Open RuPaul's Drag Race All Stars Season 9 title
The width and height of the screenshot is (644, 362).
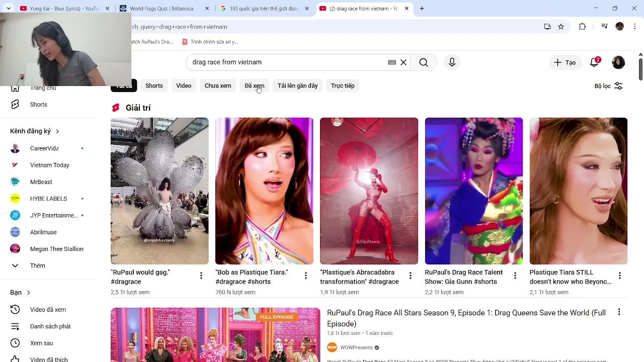click(x=466, y=318)
